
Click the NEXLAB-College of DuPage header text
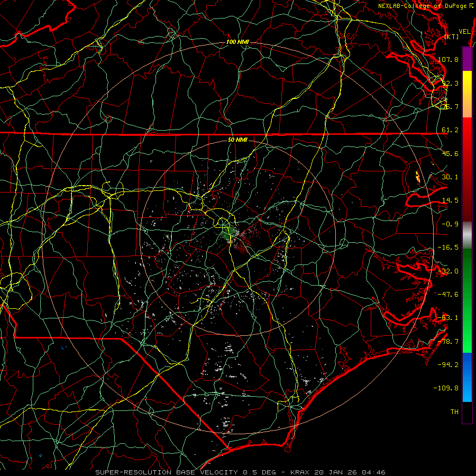[x=426, y=6]
